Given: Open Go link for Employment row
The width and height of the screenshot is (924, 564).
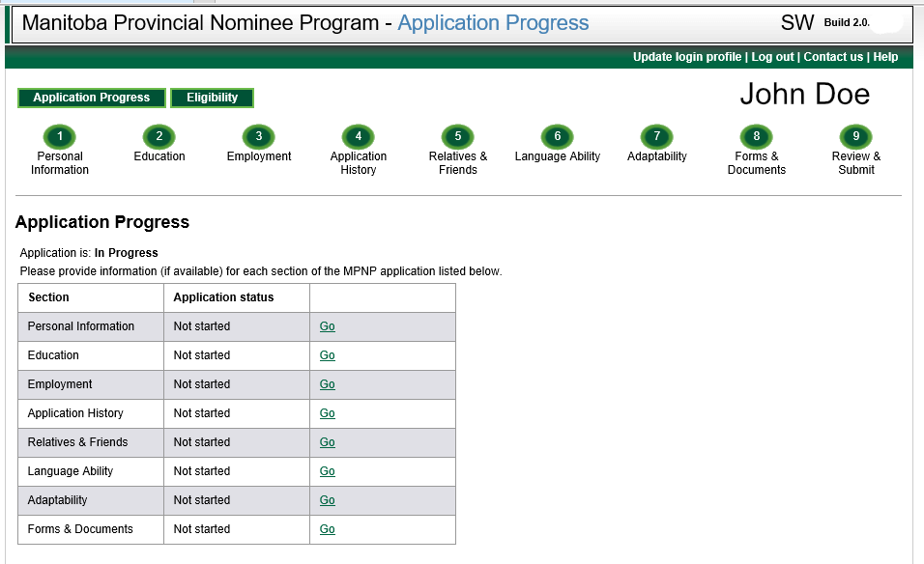Looking at the screenshot, I should (327, 383).
